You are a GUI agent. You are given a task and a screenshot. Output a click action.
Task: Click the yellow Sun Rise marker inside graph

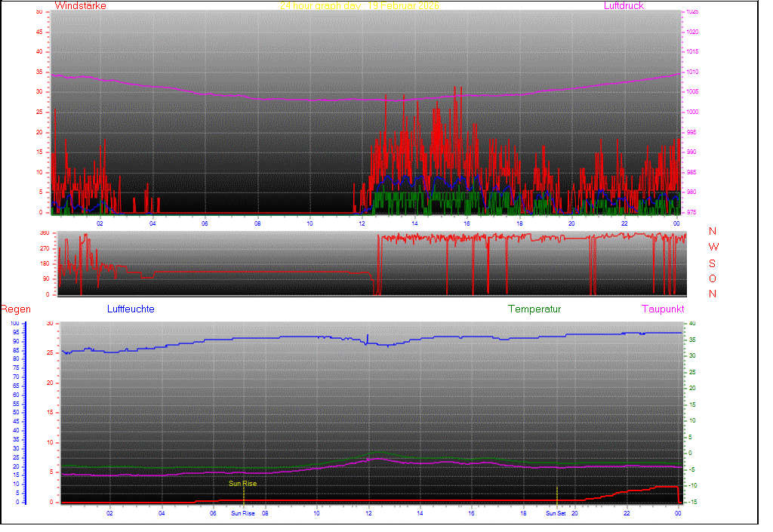[x=242, y=484]
